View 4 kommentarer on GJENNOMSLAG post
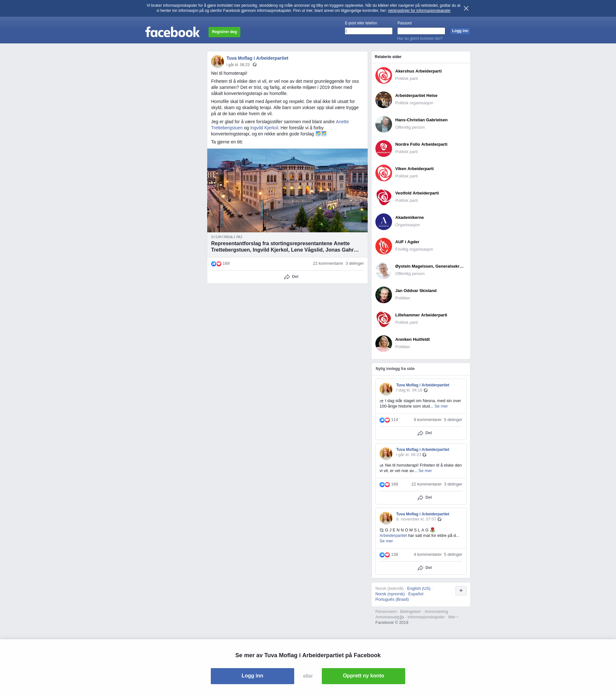This screenshot has height=697, width=616. pos(427,555)
